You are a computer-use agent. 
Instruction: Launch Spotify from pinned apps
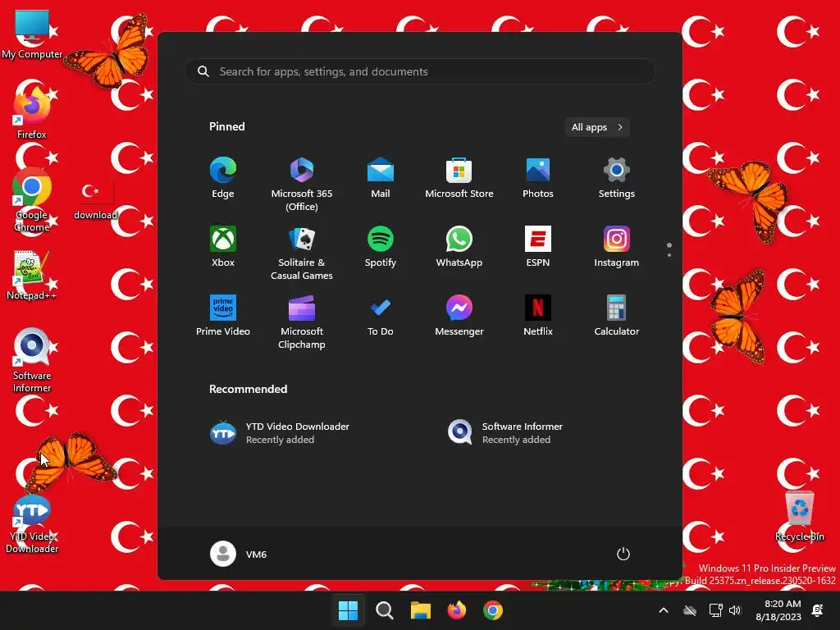[381, 247]
